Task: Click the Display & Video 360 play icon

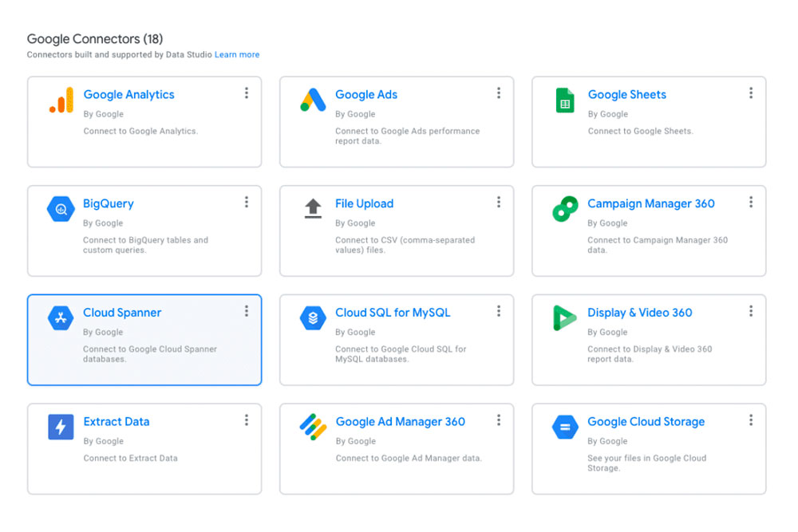Action: click(x=564, y=318)
